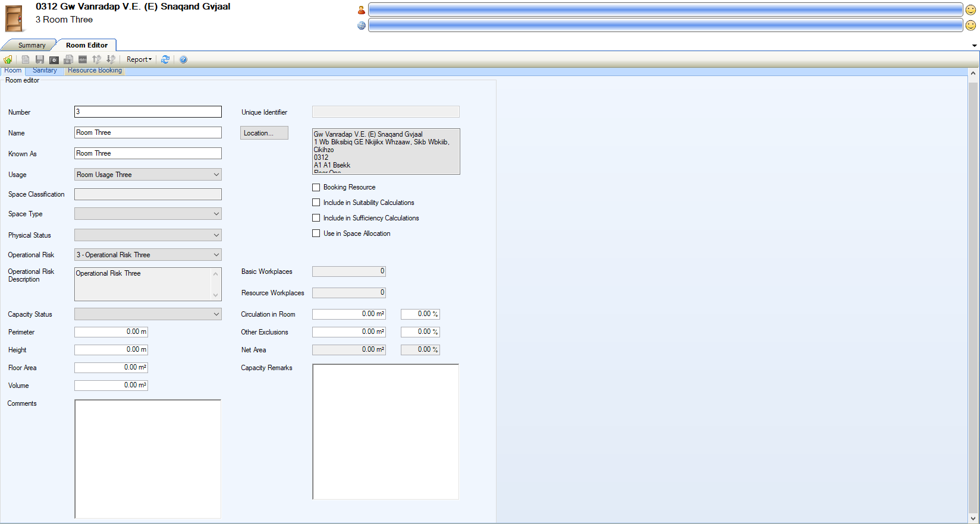Click the black camera-style toolbar icon
The width and height of the screenshot is (980, 524).
(54, 59)
